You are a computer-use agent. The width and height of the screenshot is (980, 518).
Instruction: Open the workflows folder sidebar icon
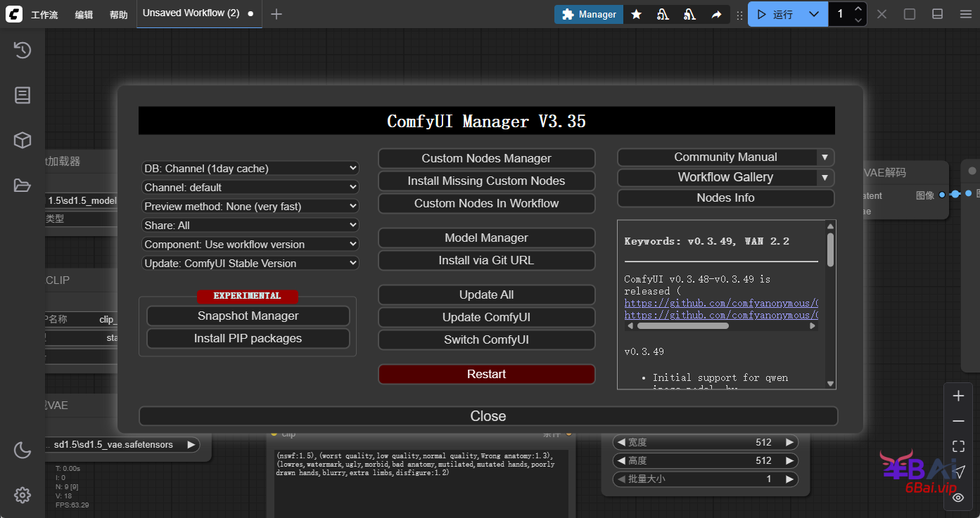tap(23, 186)
